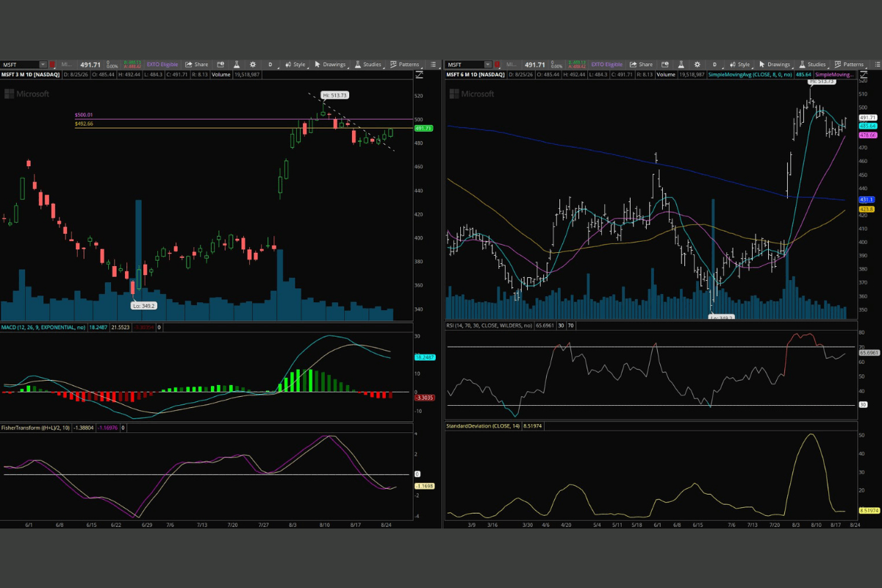Open the Patterns menu in right chart
882x588 pixels.
849,65
